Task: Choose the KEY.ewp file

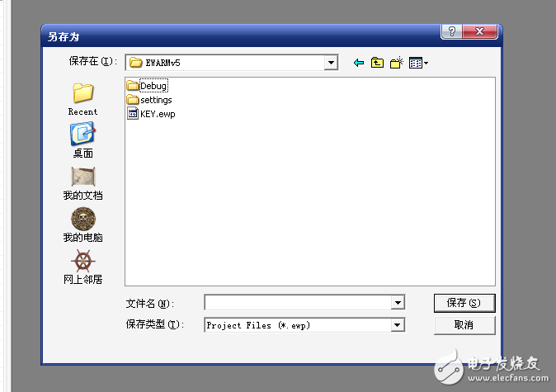Action: tap(157, 114)
